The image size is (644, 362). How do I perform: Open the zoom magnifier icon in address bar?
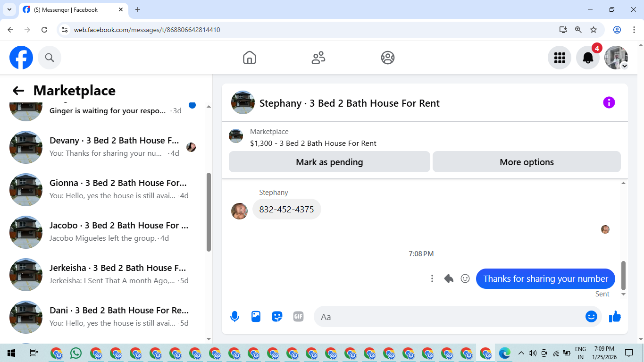click(x=578, y=30)
